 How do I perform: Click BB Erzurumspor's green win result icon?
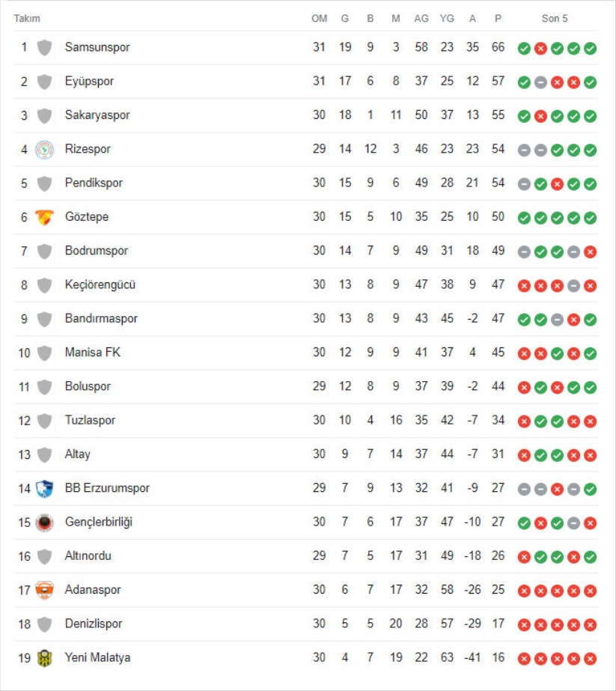[x=590, y=489]
